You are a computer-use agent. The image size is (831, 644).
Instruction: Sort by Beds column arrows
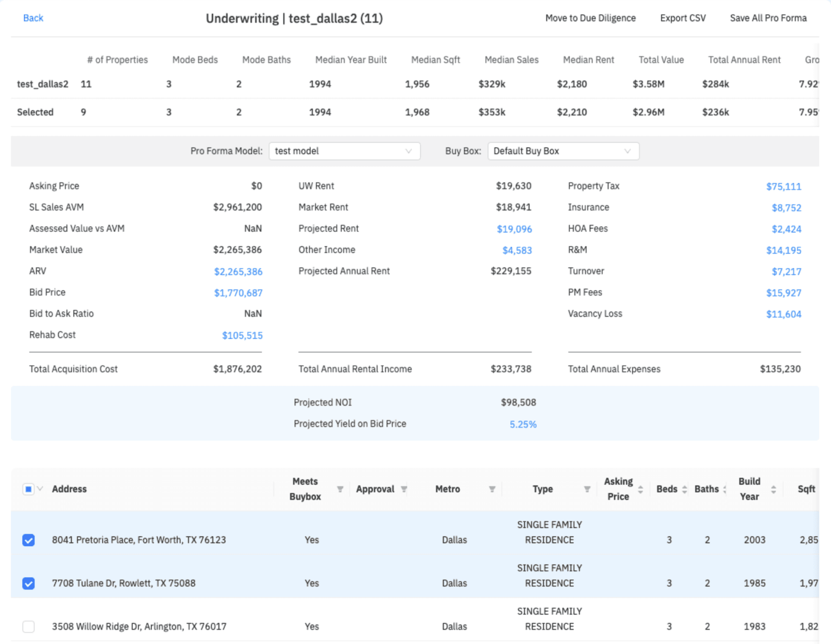click(684, 489)
